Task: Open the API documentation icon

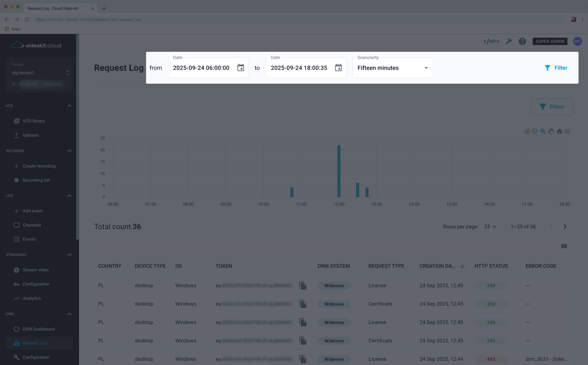Action: click(x=491, y=41)
